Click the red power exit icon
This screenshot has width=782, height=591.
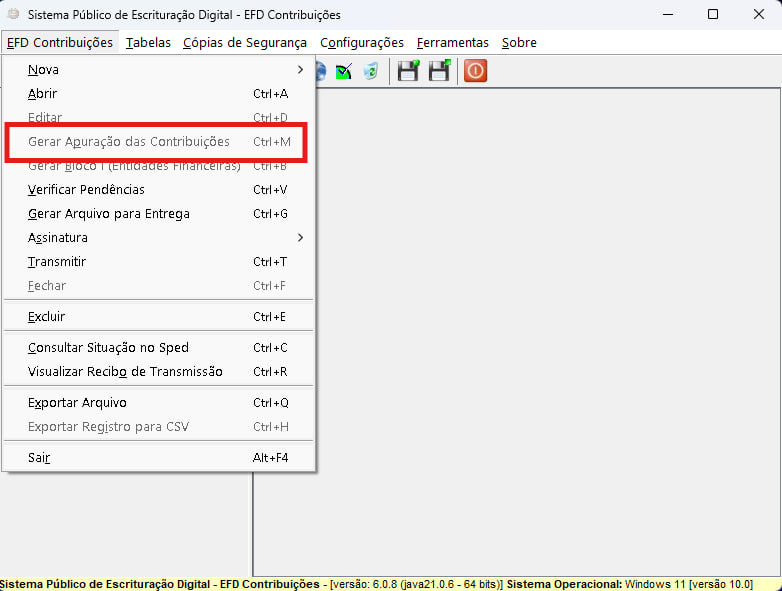(x=475, y=71)
